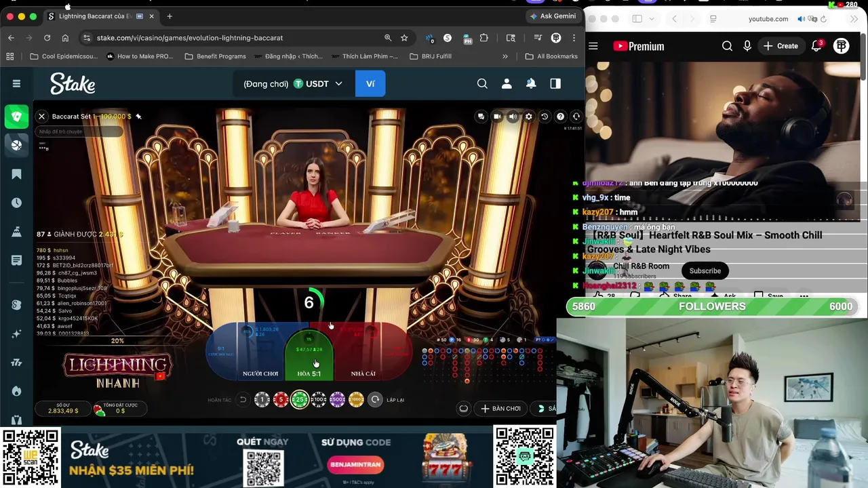Open Recent clock icon in Stake sidebar

tap(16, 203)
